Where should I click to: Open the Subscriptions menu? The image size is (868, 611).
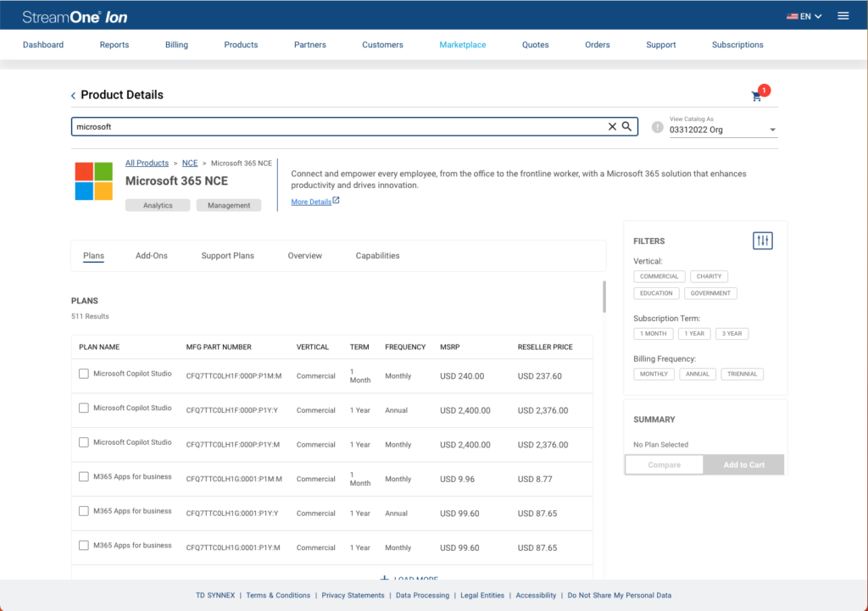[x=737, y=45]
